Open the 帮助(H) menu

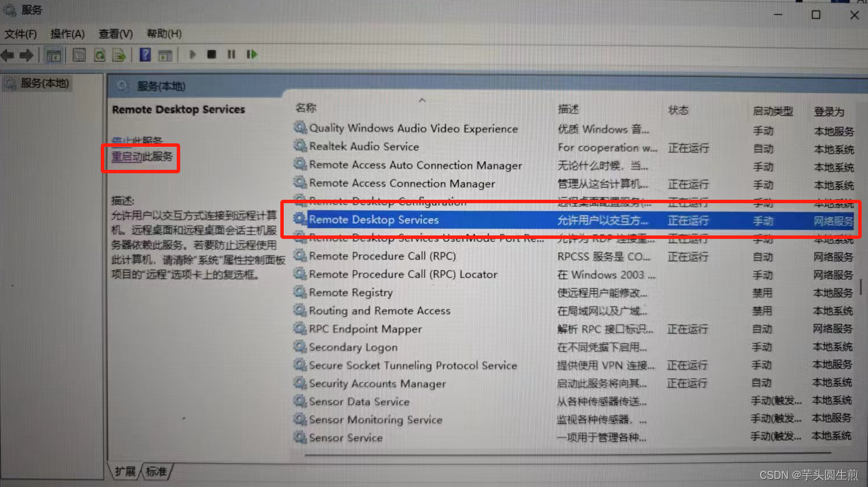click(x=164, y=34)
